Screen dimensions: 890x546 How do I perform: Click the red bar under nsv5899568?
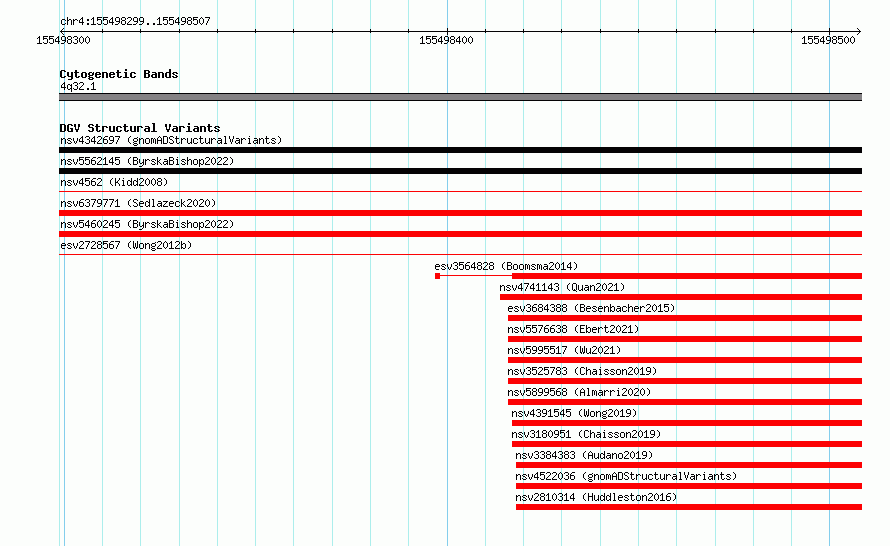[x=685, y=402]
